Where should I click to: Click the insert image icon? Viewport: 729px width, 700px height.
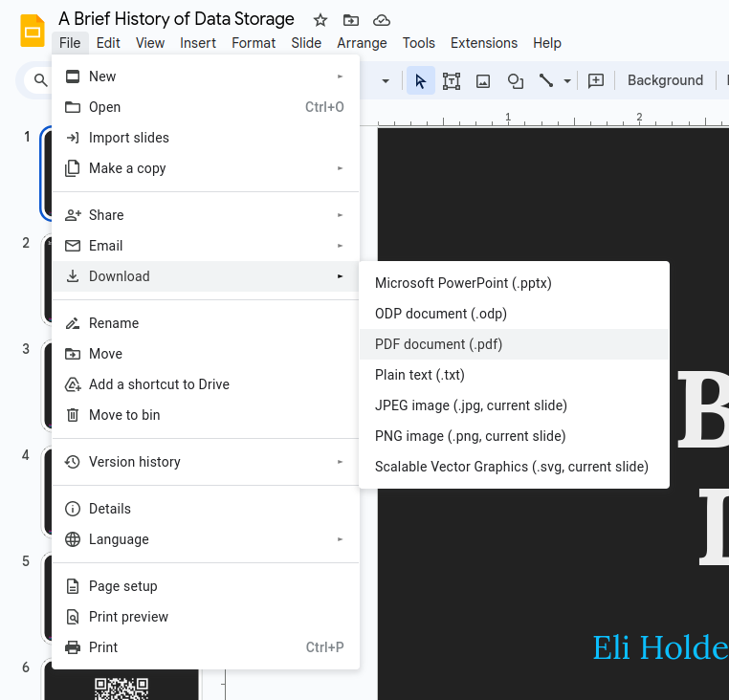click(x=483, y=81)
